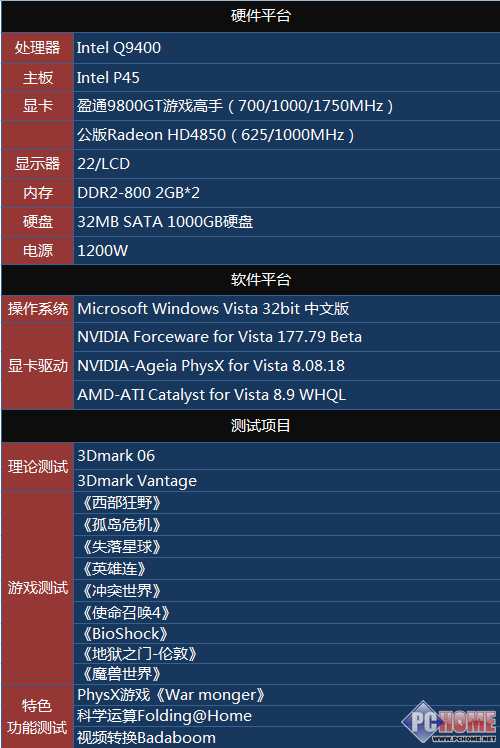Click the 盈通9800GT游戏高手 row

coord(287,106)
